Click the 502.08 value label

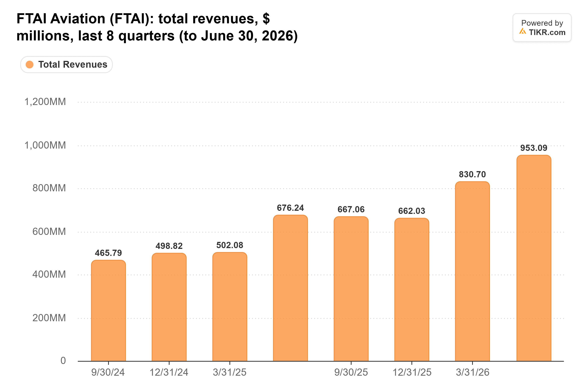click(230, 245)
